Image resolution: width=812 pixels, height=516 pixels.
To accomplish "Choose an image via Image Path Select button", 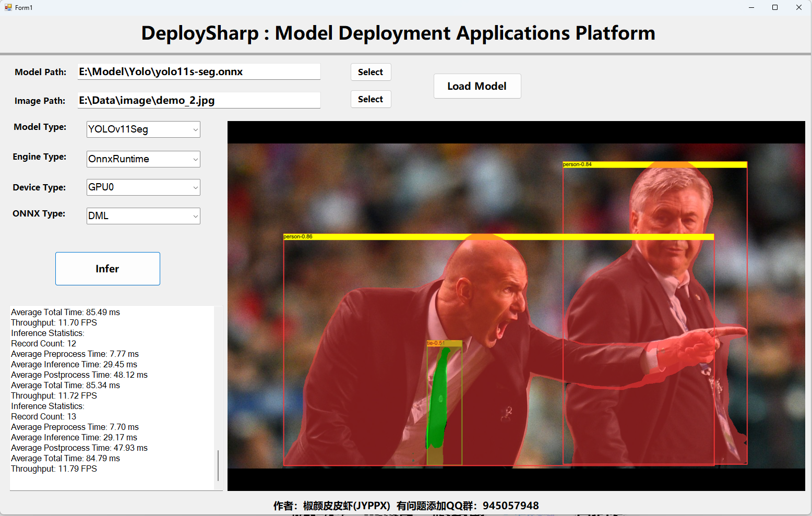I will click(x=371, y=99).
